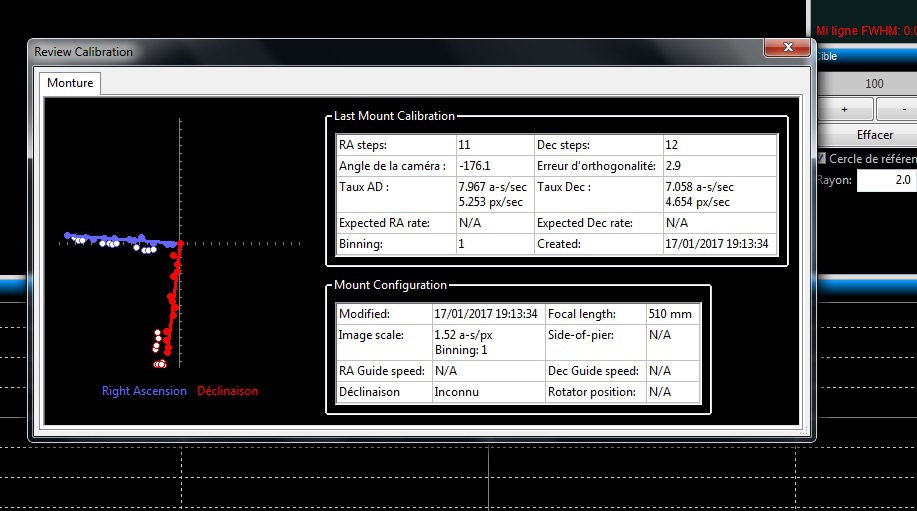The width and height of the screenshot is (917, 511).
Task: Click the camera angle value -176.1
Action: coord(475,166)
